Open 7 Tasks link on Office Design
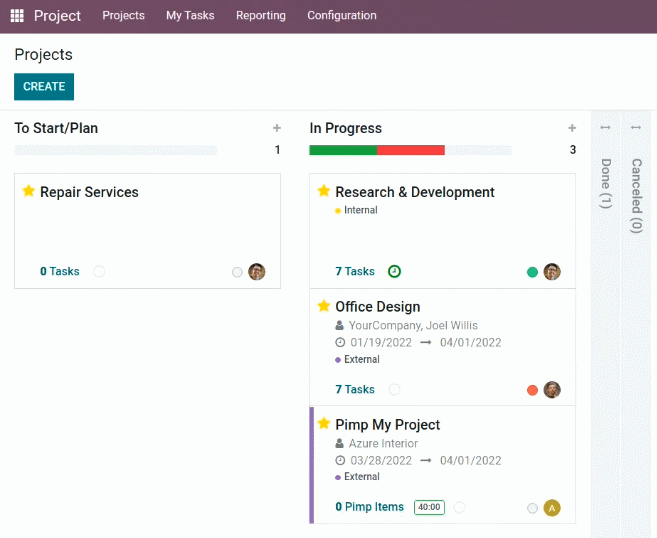Screen dimensions: 657x538 pos(355,389)
